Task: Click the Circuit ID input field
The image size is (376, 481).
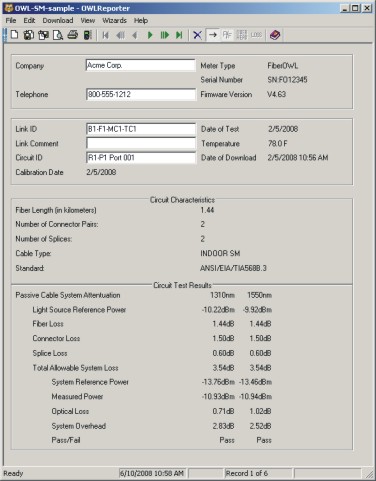Action: (x=141, y=158)
